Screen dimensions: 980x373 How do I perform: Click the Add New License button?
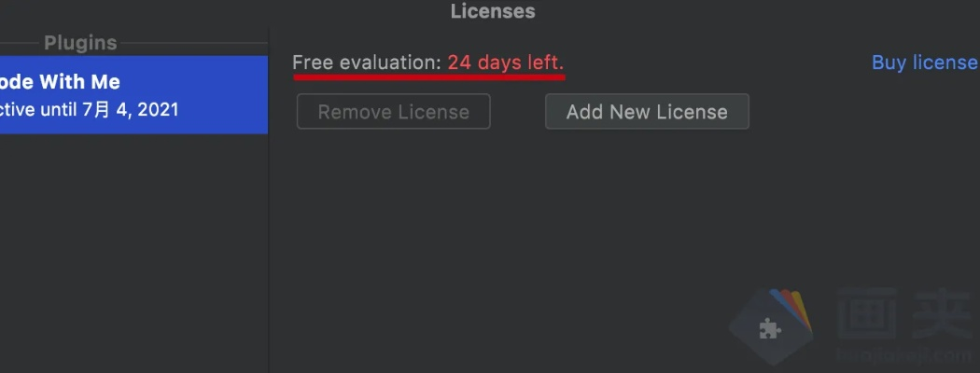click(x=647, y=112)
